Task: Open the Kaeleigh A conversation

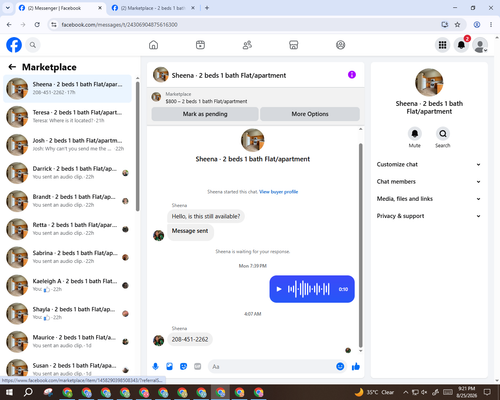Action: (67, 285)
